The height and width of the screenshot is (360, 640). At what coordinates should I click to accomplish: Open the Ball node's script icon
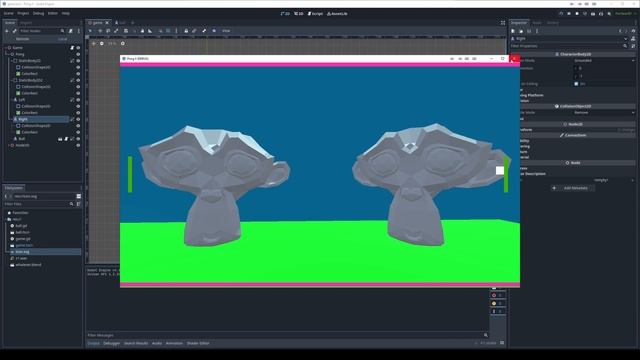66,139
